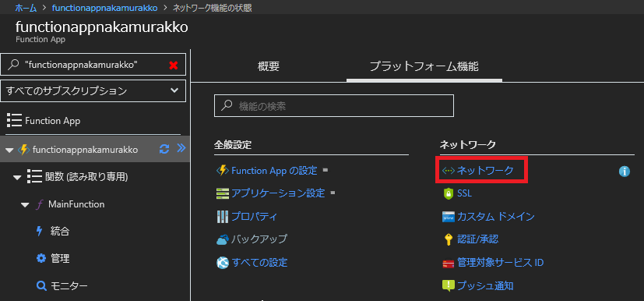Select the プラットフォーム機能 tab

(x=424, y=66)
